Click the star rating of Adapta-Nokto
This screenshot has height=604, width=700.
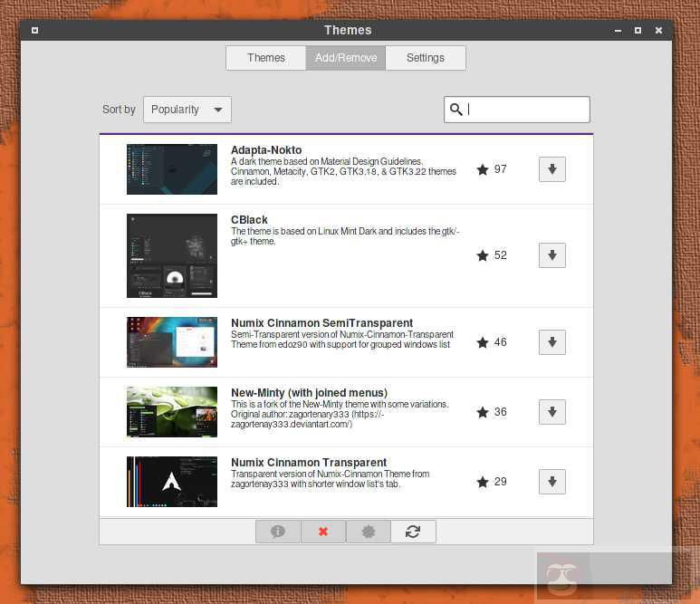tap(483, 169)
